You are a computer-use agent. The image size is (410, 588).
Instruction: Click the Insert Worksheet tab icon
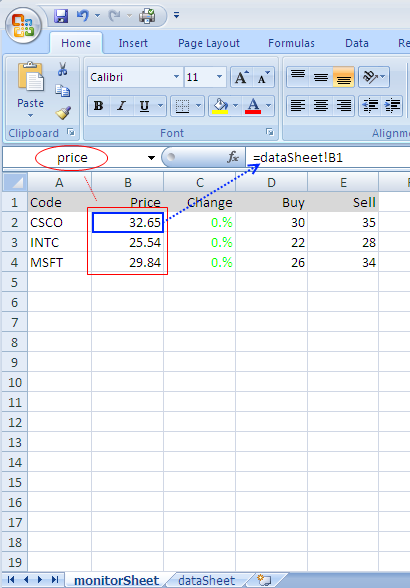pos(264,580)
